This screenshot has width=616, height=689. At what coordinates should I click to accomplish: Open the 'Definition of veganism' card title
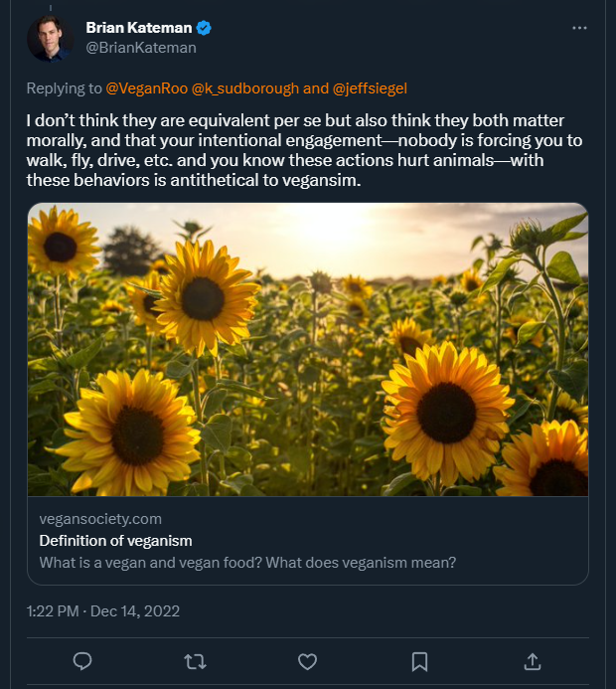coord(115,541)
